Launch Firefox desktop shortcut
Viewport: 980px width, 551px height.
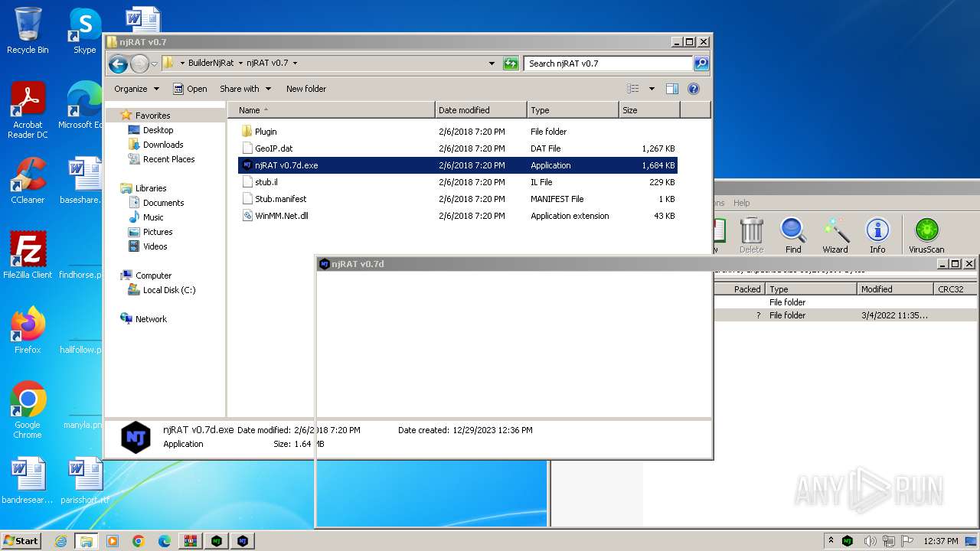click(x=28, y=331)
